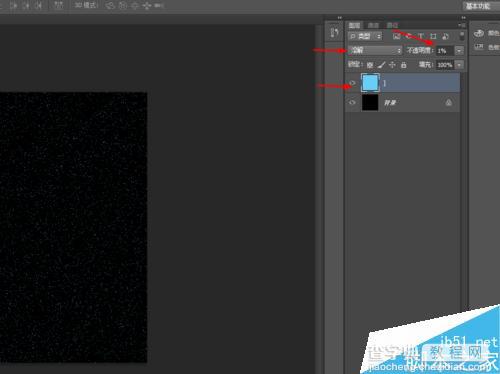The image size is (500, 374).
Task: Open the 色板 swatches panel icon
Action: [x=479, y=47]
